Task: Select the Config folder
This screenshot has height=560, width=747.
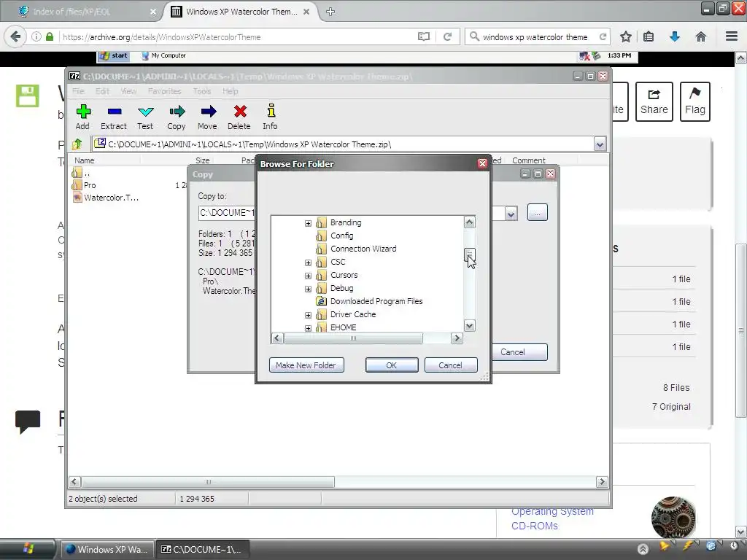Action: (x=341, y=236)
